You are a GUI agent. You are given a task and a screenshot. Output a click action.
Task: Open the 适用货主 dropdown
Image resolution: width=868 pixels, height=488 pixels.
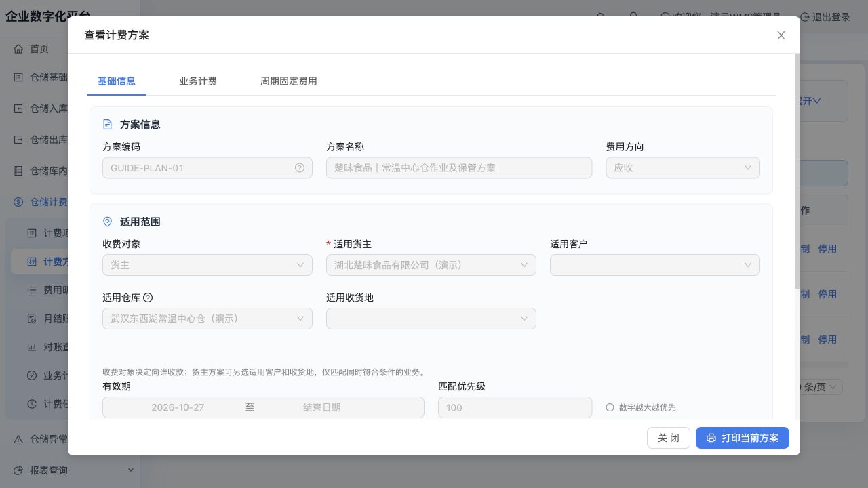431,265
